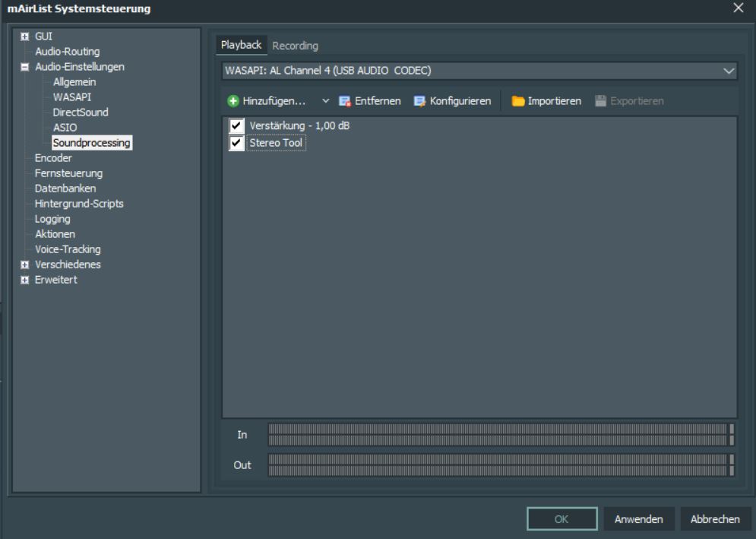Viewport: 756px width, 539px height.
Task: Uncheck the Verstärkung 1,00 dB checkbox
Action: coord(237,126)
